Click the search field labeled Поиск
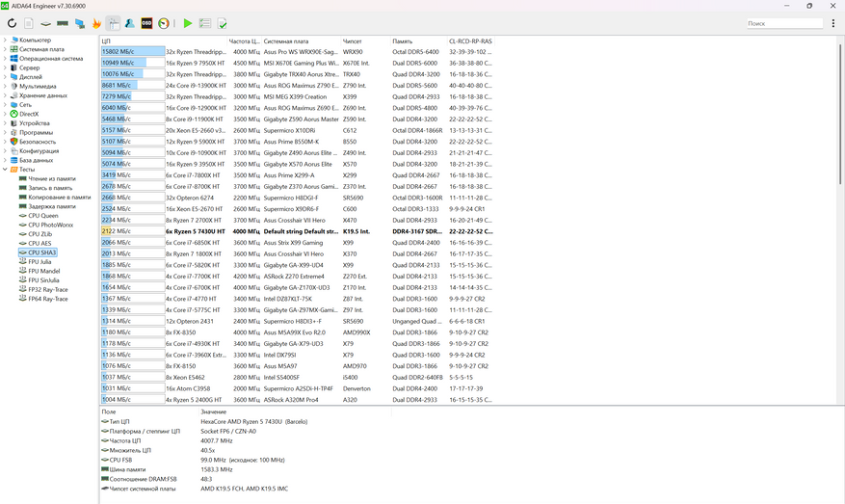The image size is (845, 504). (x=784, y=23)
